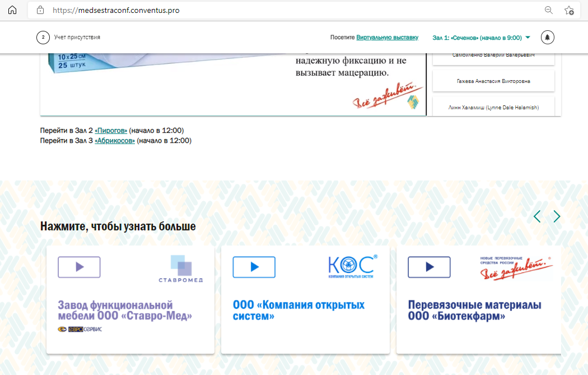Open the hall selector dropdown «Сеченов»
The width and height of the screenshot is (588, 375).
(481, 38)
